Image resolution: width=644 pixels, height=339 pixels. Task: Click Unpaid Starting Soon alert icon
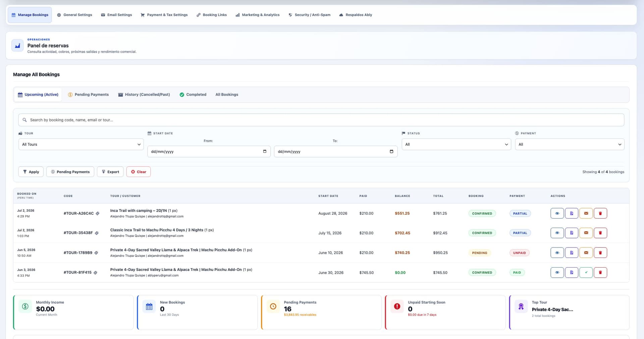[x=397, y=306]
